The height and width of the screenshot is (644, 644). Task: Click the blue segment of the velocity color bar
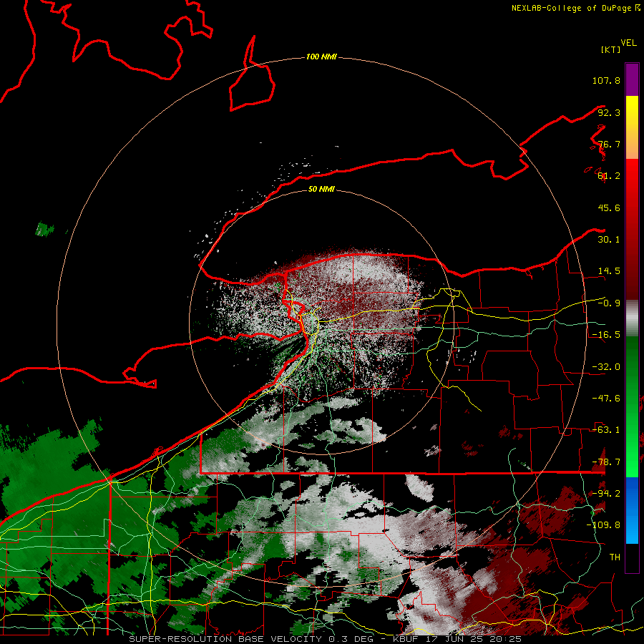[x=632, y=510]
